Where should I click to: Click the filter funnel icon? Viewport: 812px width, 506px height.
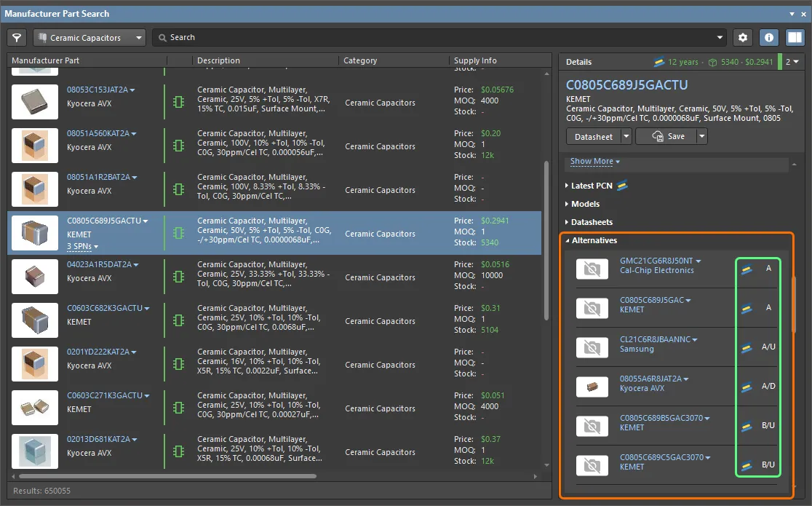[17, 37]
